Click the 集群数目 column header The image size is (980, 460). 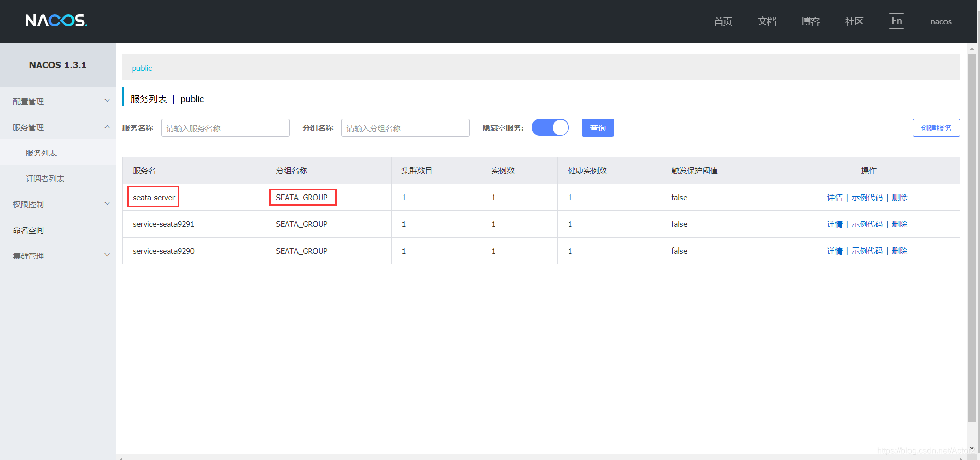coord(436,170)
